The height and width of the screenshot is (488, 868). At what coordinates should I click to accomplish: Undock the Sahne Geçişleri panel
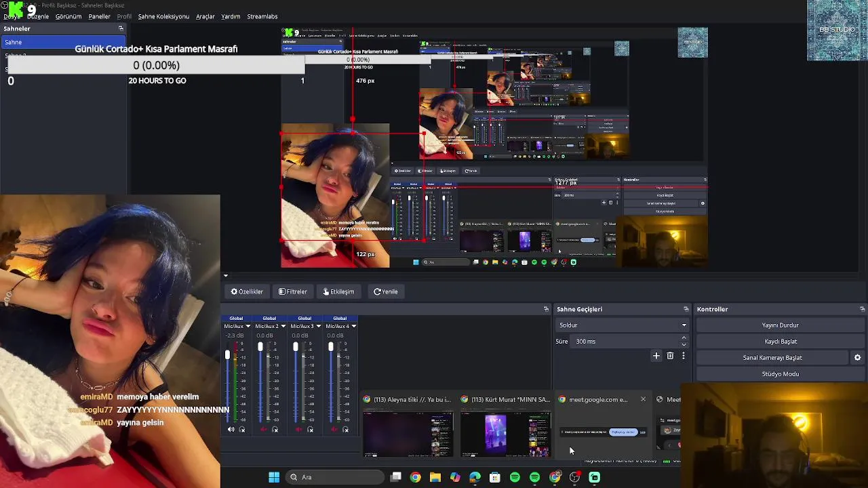[686, 309]
